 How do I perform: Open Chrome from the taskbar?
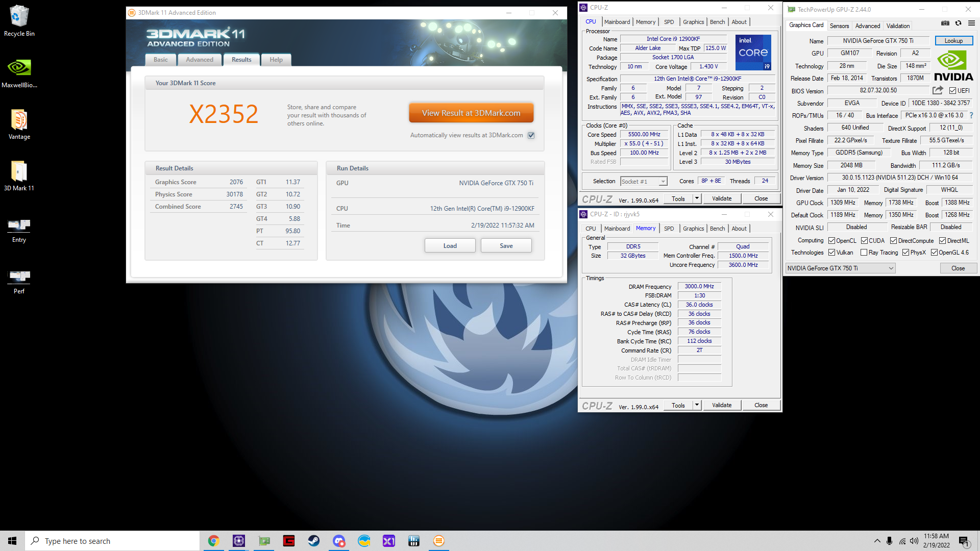pos(213,541)
